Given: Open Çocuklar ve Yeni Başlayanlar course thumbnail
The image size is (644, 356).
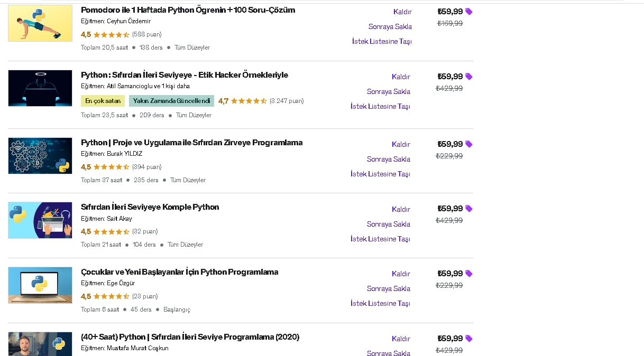Looking at the screenshot, I should pyautogui.click(x=40, y=285).
